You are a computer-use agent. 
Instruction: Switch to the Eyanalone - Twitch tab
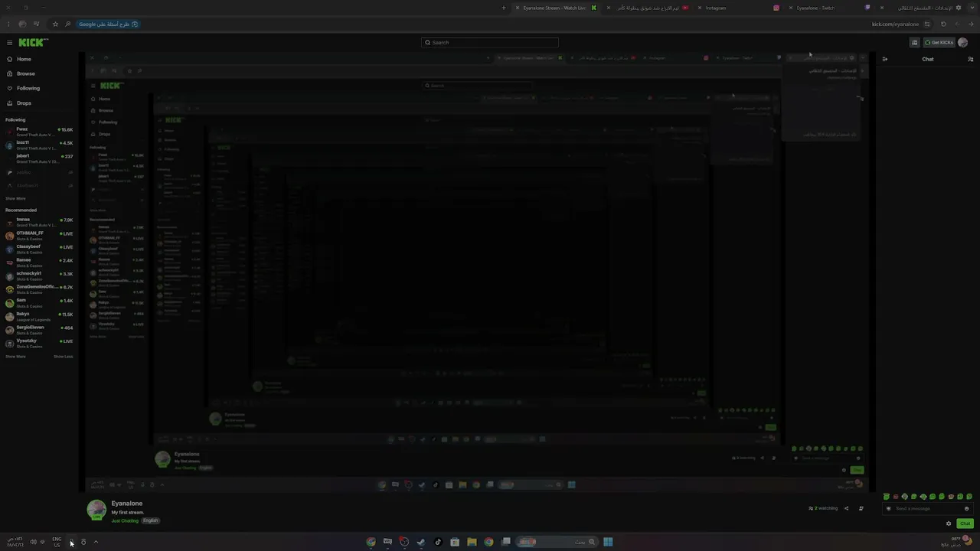tap(828, 8)
